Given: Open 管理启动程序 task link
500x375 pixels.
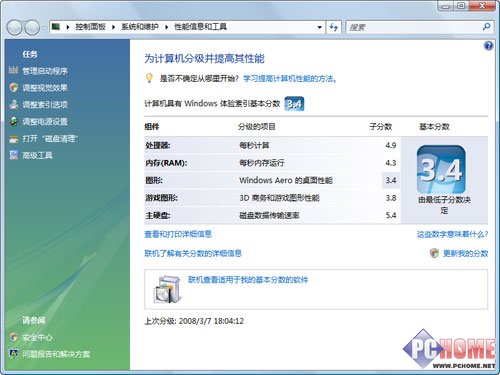Looking at the screenshot, I should coord(45,71).
